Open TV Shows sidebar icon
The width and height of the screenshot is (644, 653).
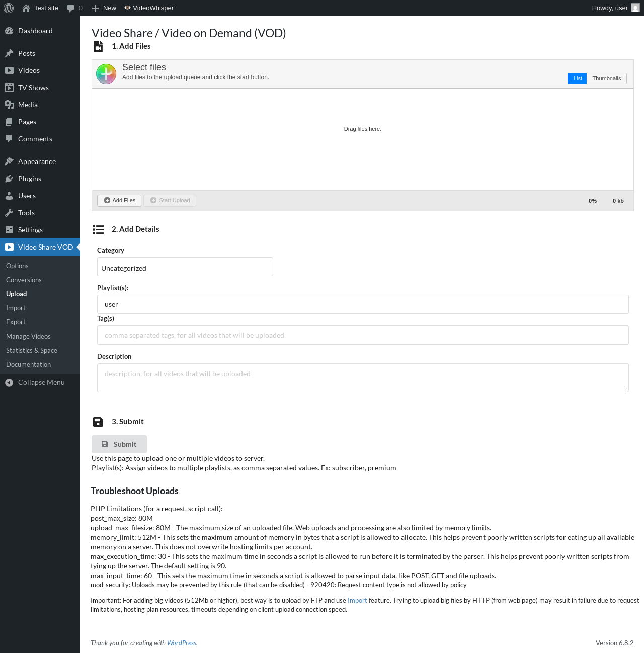coord(9,88)
